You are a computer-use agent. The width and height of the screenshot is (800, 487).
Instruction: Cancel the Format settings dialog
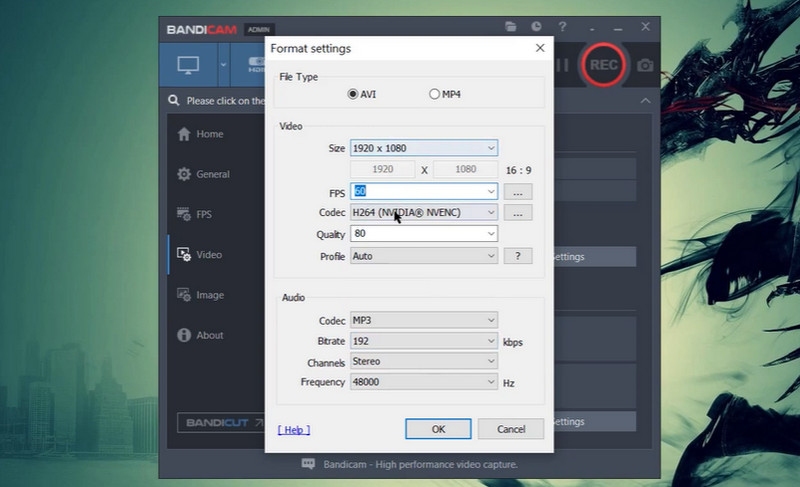coord(511,429)
